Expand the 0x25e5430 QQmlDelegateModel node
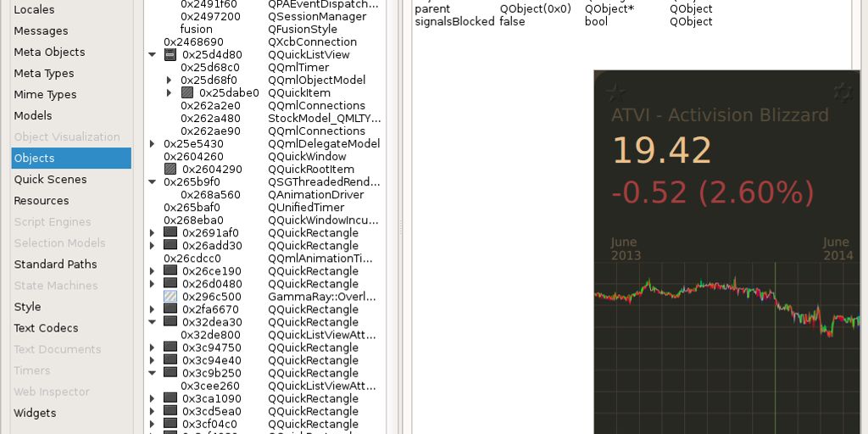Screen dimensions: 868x434 [153, 144]
